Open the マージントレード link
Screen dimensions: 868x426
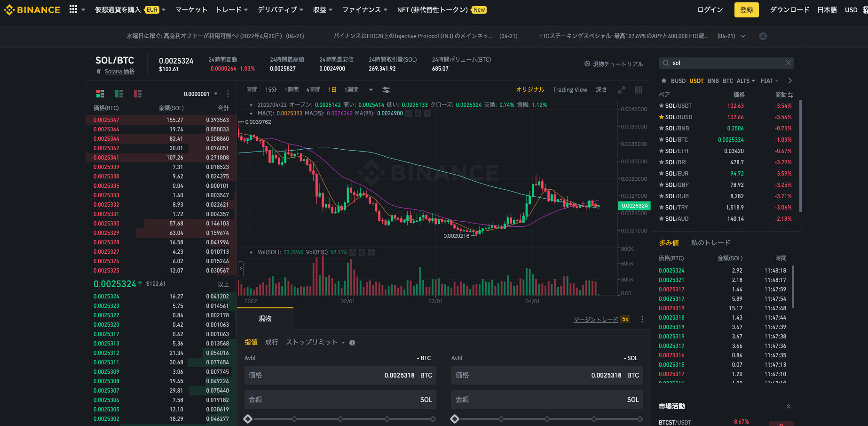[596, 320]
